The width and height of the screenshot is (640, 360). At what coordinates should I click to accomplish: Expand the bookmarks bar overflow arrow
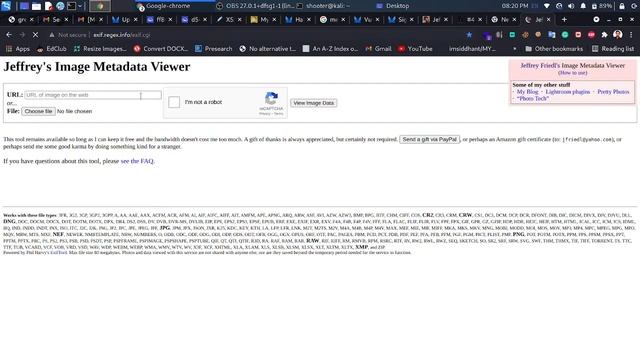515,49
